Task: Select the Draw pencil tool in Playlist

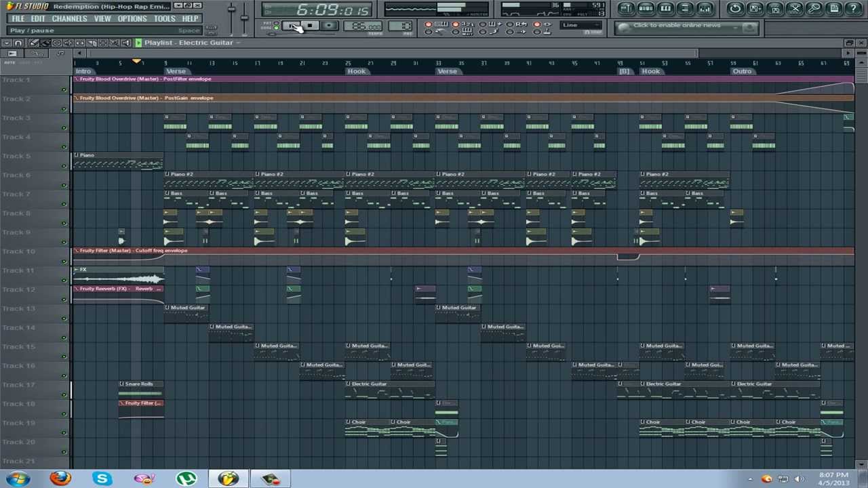Action: (33, 43)
